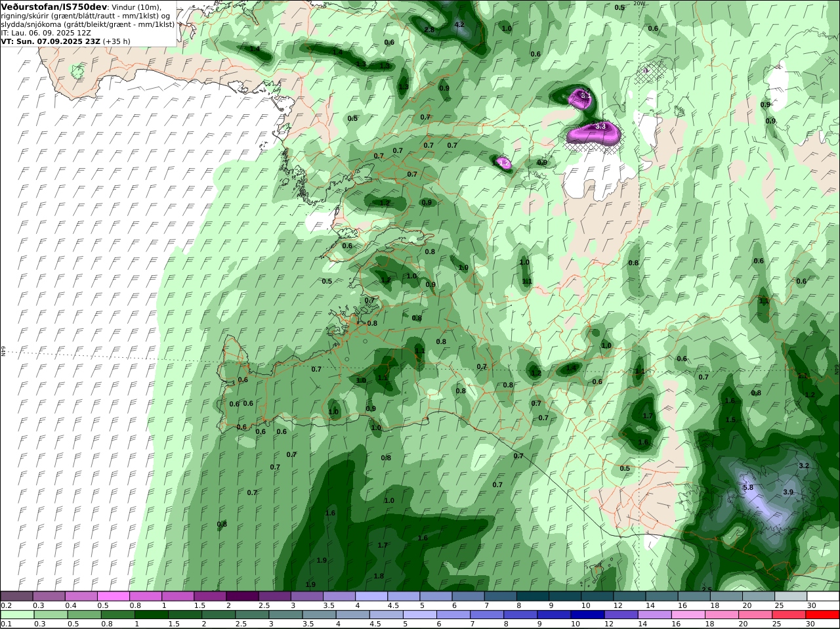Click the 20W longitude label

coord(639,3)
